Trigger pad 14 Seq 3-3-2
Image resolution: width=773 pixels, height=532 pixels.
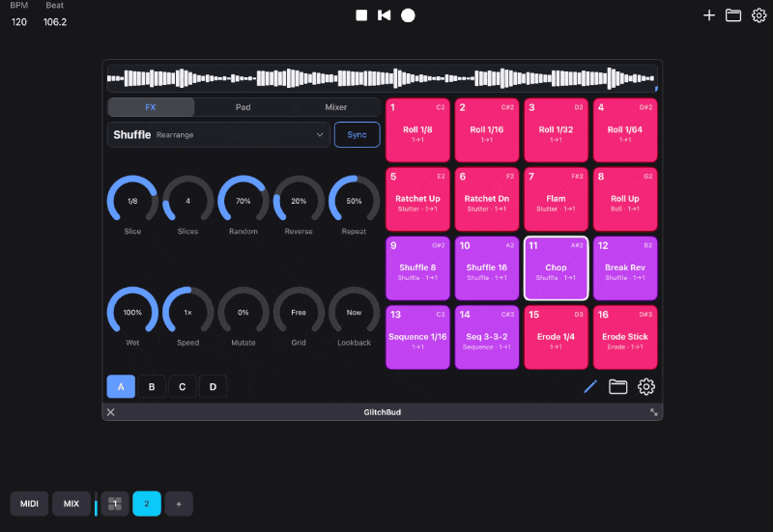pos(487,337)
